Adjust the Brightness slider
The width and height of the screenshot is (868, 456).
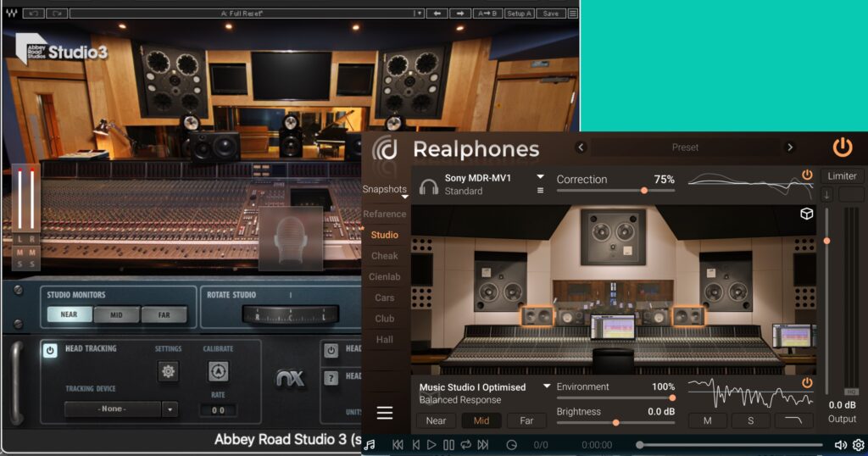615,423
